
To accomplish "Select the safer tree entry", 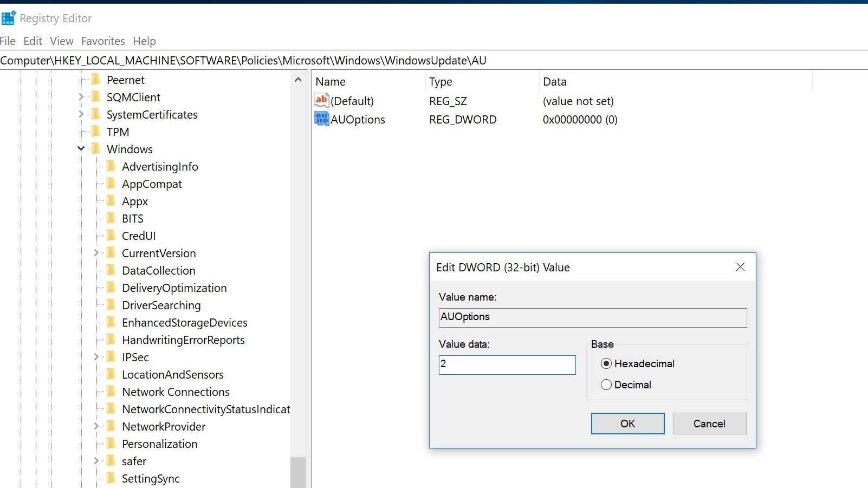I will click(x=134, y=461).
